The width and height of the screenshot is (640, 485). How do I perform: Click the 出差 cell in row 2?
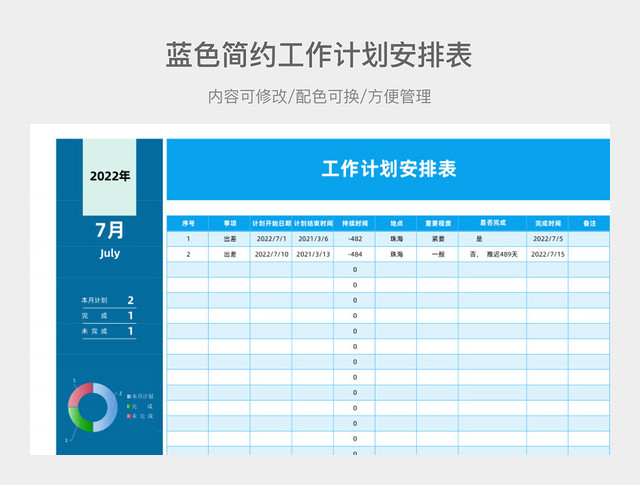click(x=230, y=254)
